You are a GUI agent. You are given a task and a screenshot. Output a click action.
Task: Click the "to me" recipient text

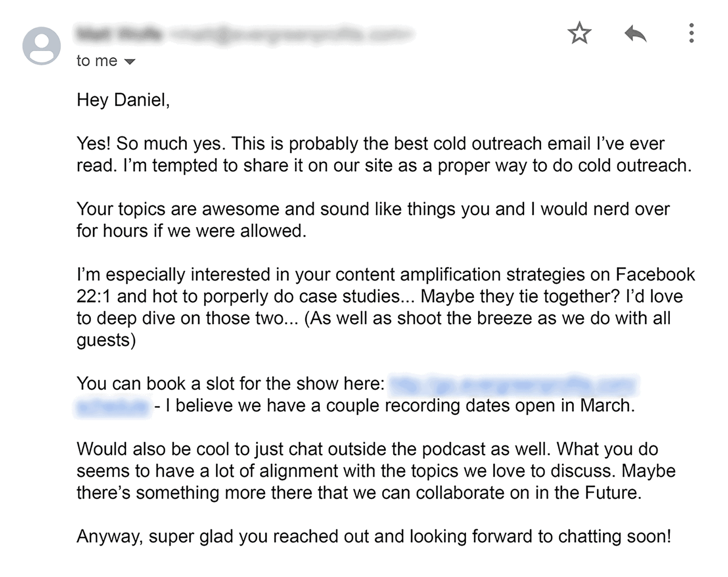[x=97, y=61]
